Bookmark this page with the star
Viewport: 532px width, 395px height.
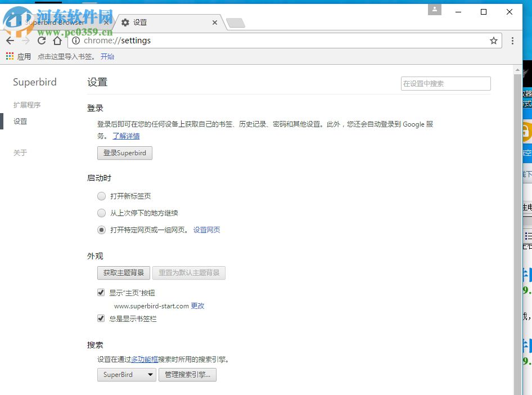click(494, 41)
